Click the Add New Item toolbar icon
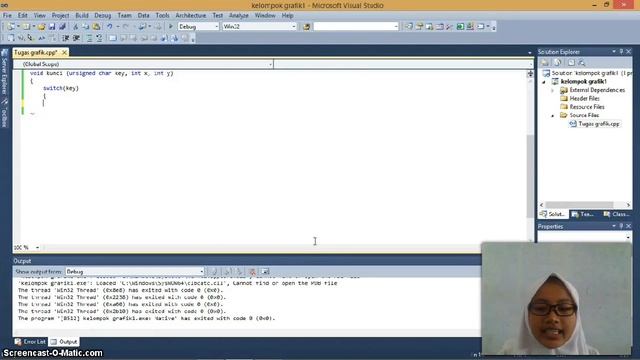Viewport: 640px width, 360px height. pyautogui.click(x=26, y=27)
